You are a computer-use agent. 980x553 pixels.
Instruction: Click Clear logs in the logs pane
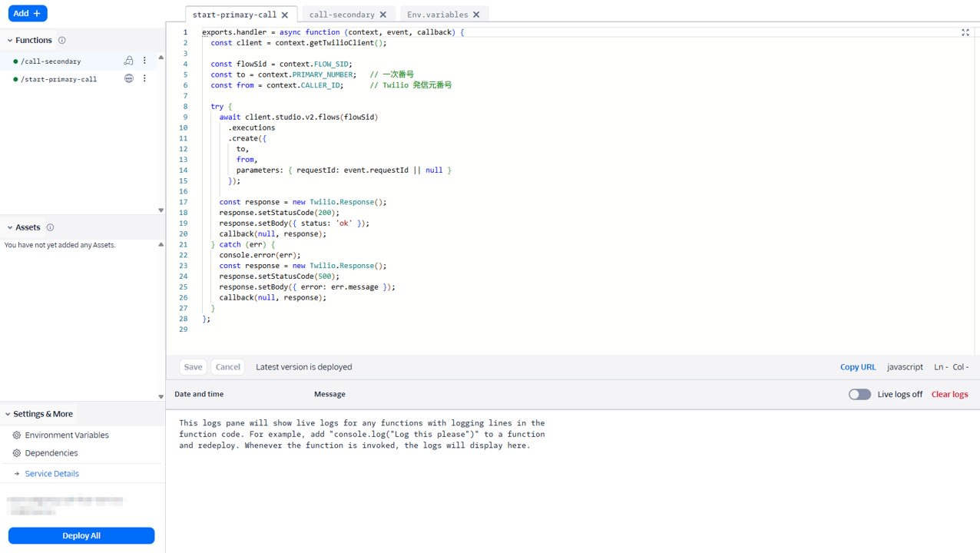coord(949,393)
